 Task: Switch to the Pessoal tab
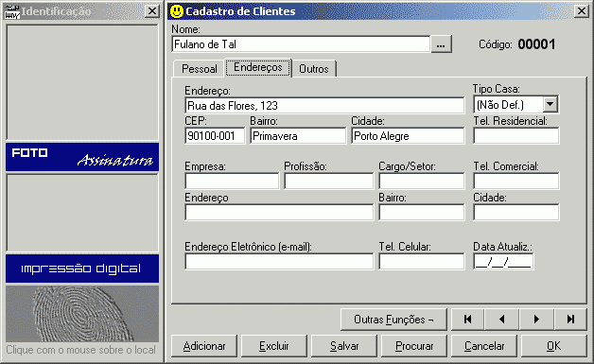click(200, 69)
